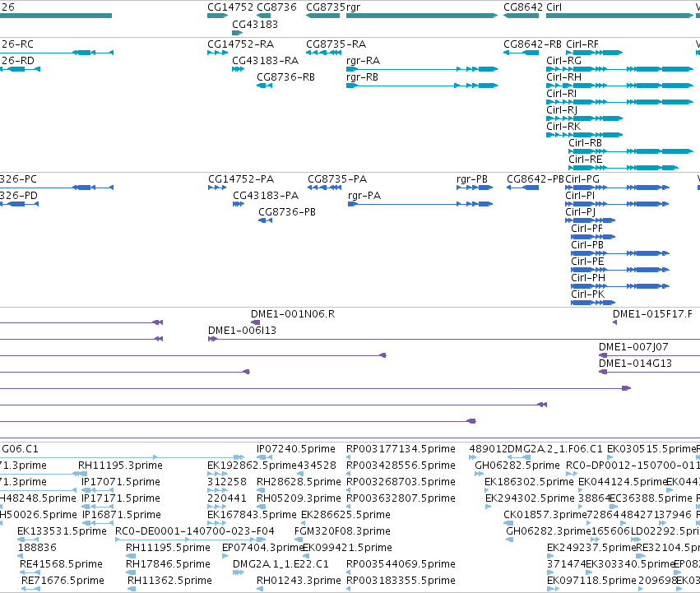Click the DME1-015F17.F clone label

click(x=652, y=315)
